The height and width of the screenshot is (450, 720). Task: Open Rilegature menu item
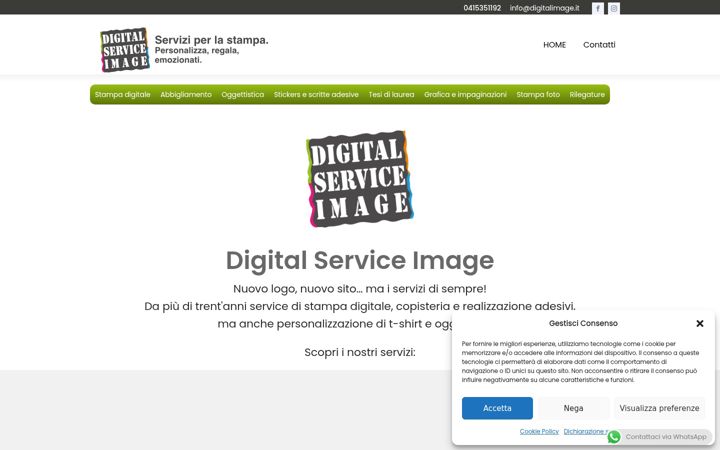[587, 95]
